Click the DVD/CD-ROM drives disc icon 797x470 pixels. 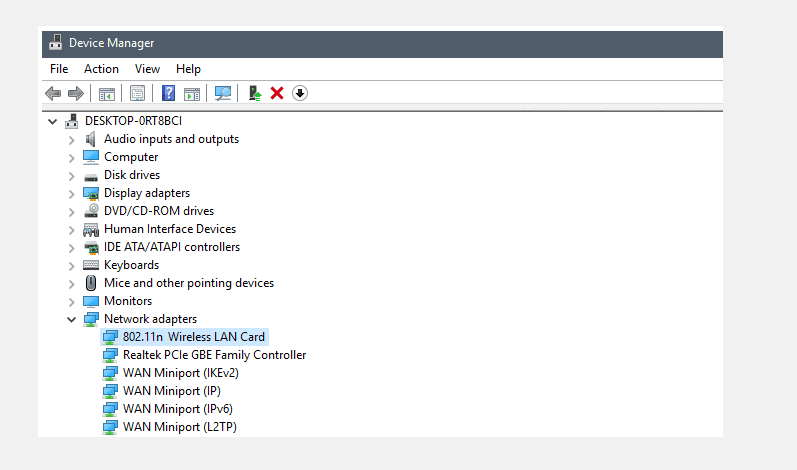click(91, 210)
